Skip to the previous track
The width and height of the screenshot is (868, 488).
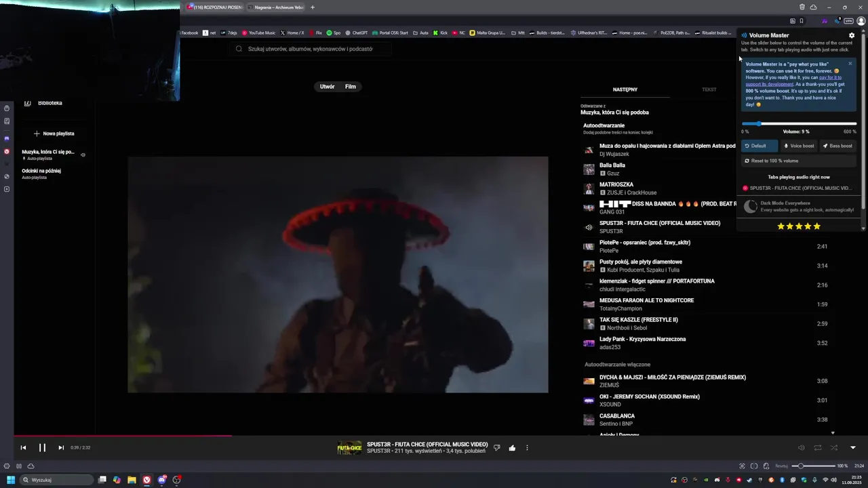[23, 447]
